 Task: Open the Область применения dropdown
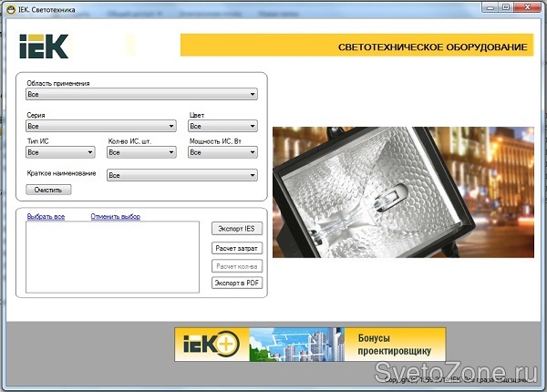(141, 94)
